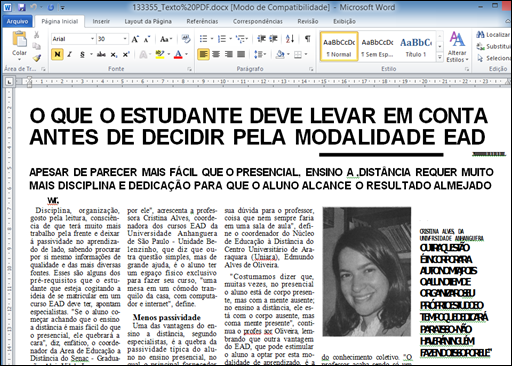This screenshot has height=366, width=512.
Task: Toggle Italic formatting
Action: (70, 54)
